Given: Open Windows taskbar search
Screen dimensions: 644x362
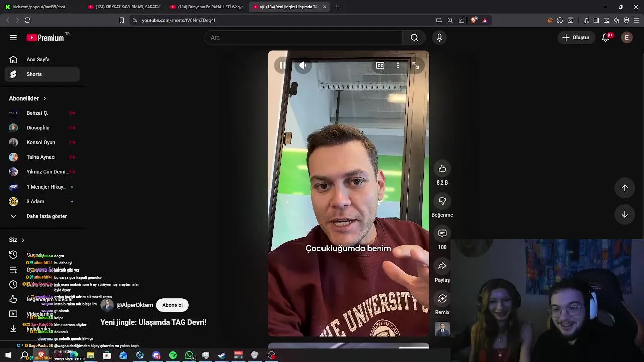Looking at the screenshot, I should coord(24,355).
